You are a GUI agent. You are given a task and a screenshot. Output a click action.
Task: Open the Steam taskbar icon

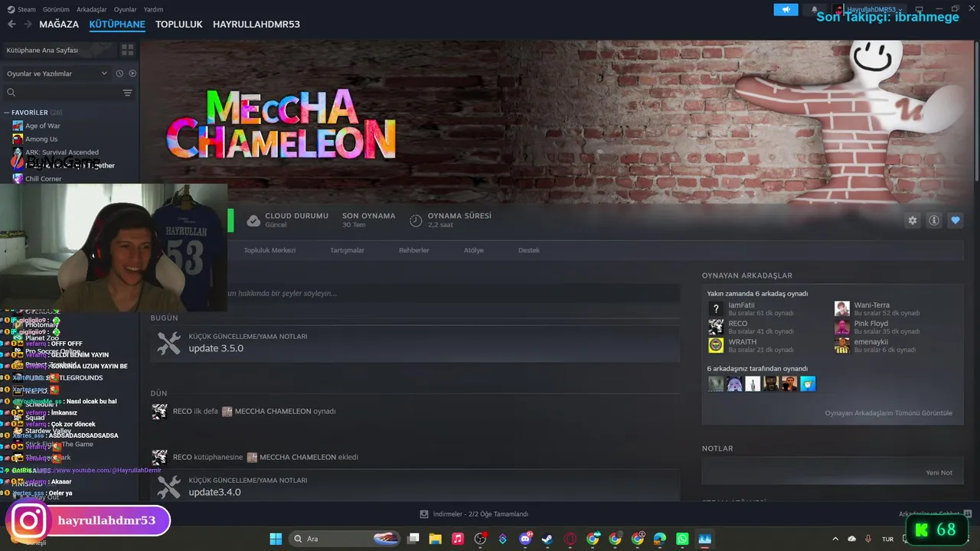[x=547, y=539]
